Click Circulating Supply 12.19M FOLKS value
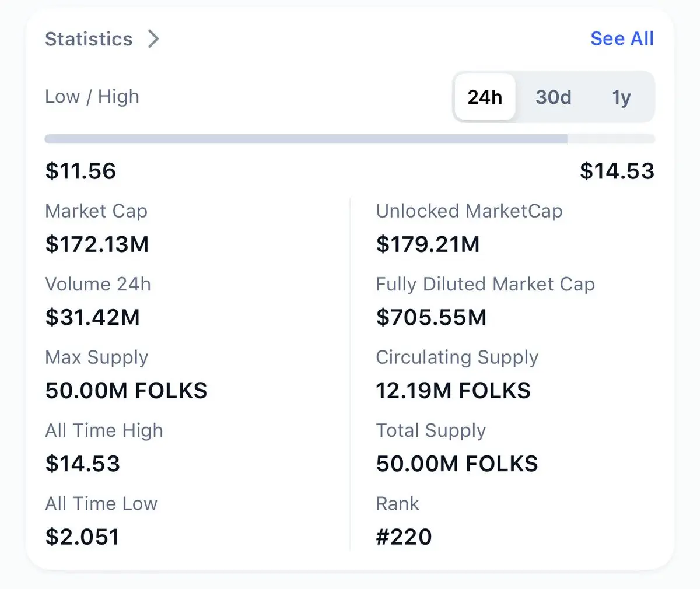This screenshot has width=700, height=589. pos(453,390)
